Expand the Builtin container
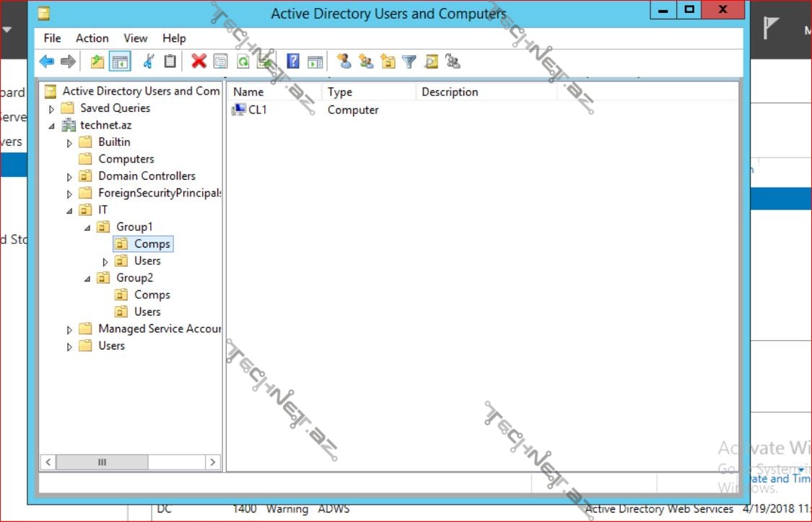The height and width of the screenshot is (522, 812). coord(69,143)
